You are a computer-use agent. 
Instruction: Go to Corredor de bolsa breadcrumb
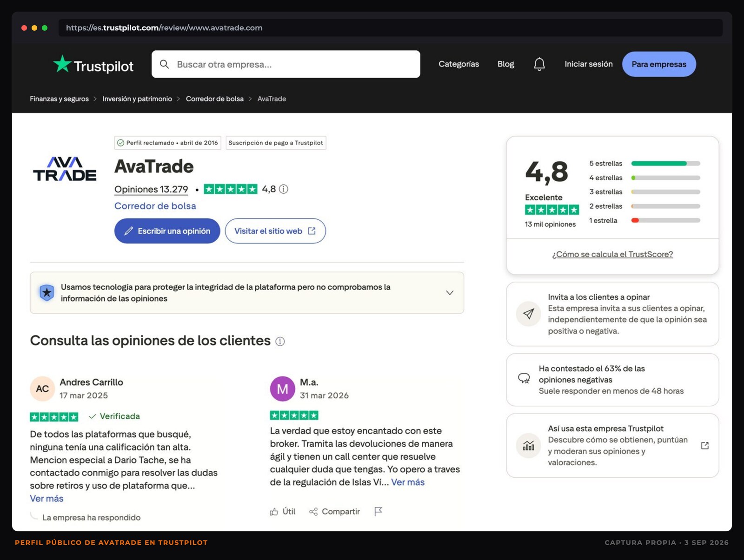(x=214, y=99)
